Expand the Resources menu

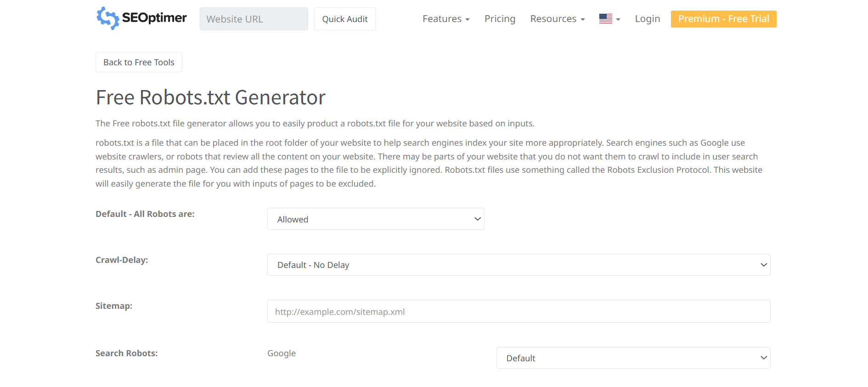click(558, 19)
